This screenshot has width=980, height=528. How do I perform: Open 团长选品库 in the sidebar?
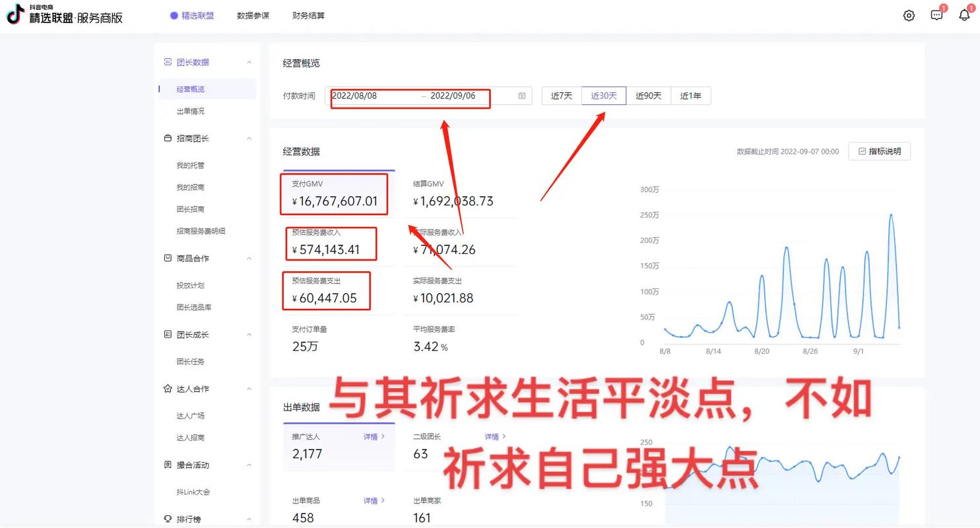(194, 307)
